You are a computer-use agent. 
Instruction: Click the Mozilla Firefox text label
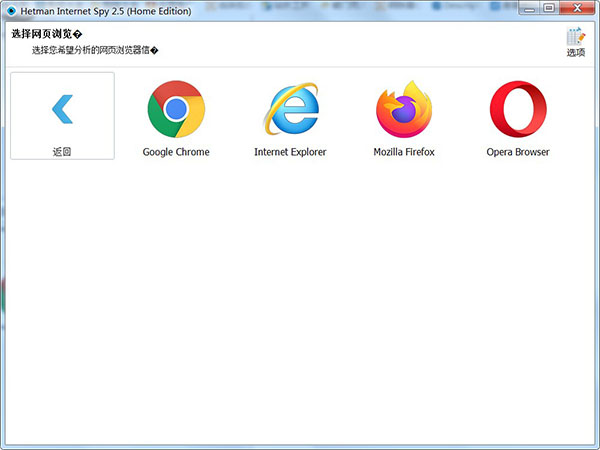(404, 152)
